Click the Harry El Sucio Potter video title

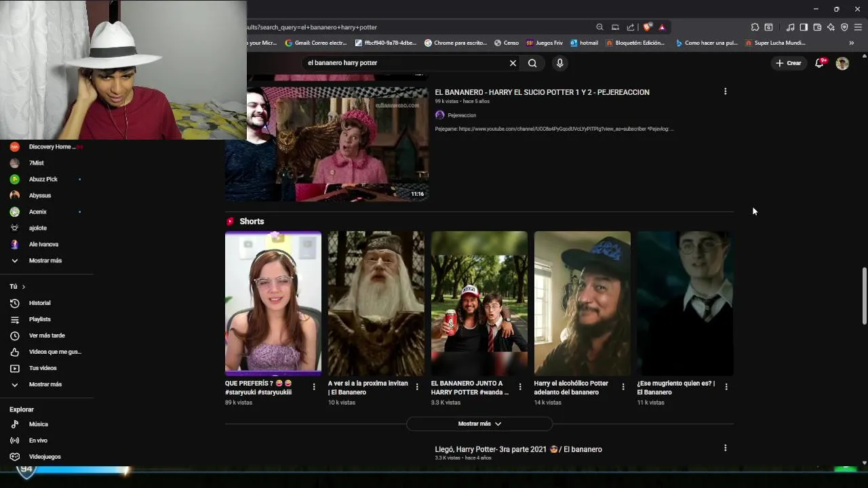[x=542, y=92]
